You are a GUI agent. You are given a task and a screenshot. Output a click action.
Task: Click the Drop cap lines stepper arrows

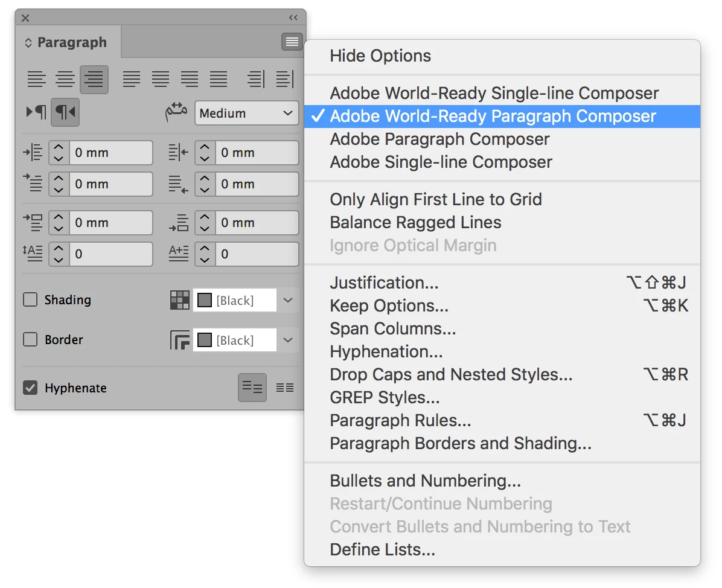[x=59, y=254]
